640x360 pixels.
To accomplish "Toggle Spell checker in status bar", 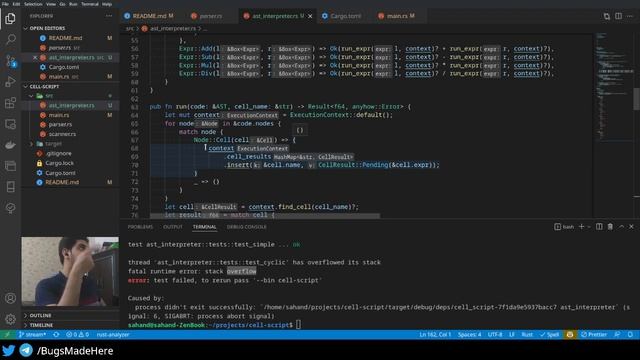I will (549, 334).
